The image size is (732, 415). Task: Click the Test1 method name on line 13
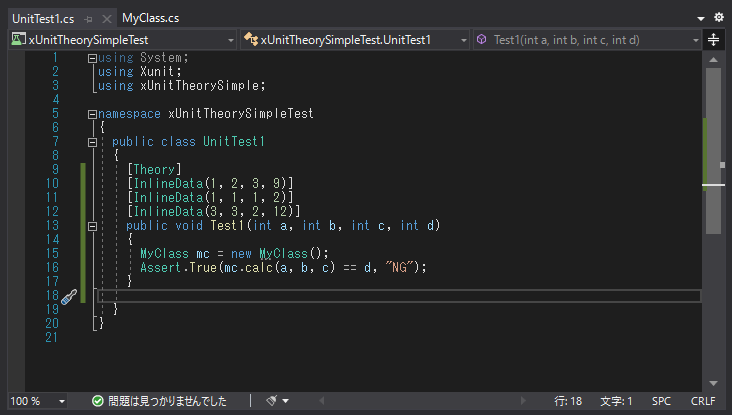[x=227, y=225]
